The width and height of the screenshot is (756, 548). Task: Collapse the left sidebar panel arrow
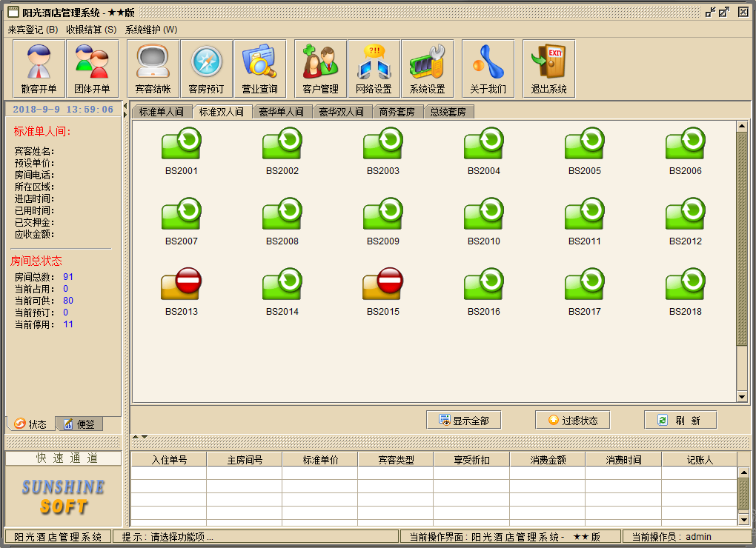125,105
